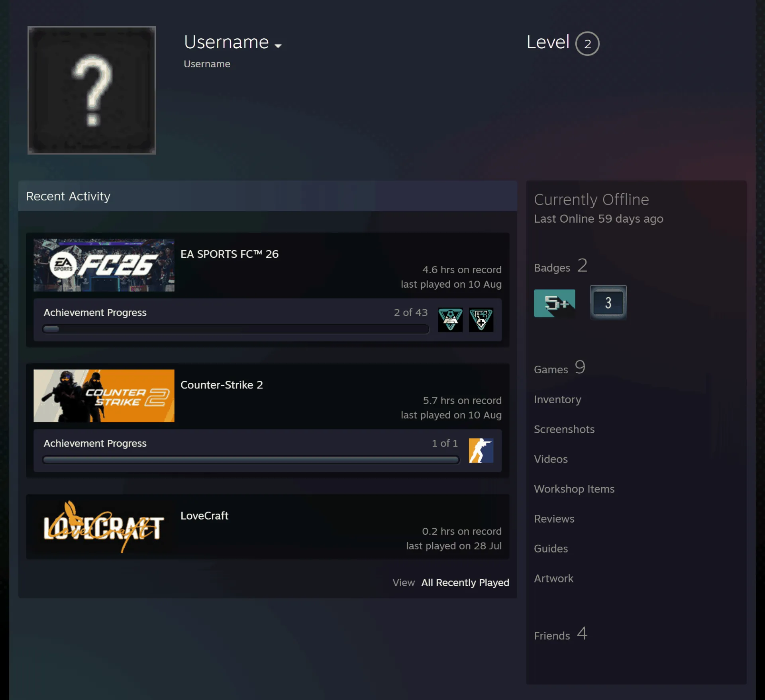
Task: Click Counter-Strike 2 achievement progress bar
Action: pyautogui.click(x=251, y=460)
